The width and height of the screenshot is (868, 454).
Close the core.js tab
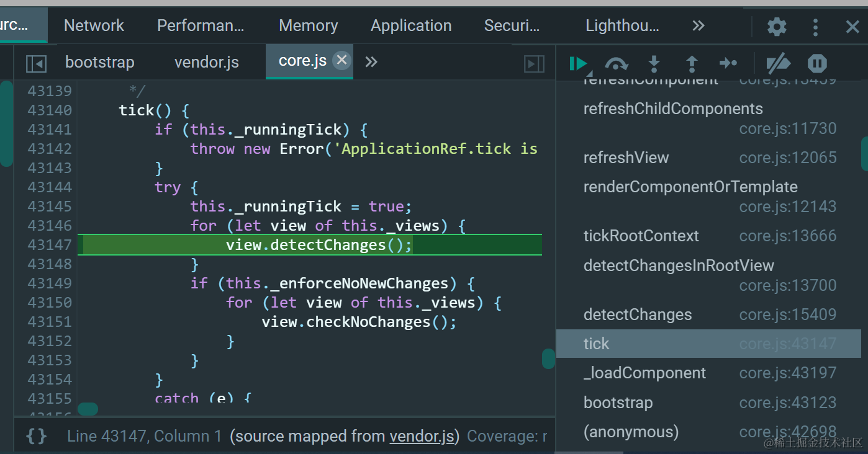tap(341, 60)
